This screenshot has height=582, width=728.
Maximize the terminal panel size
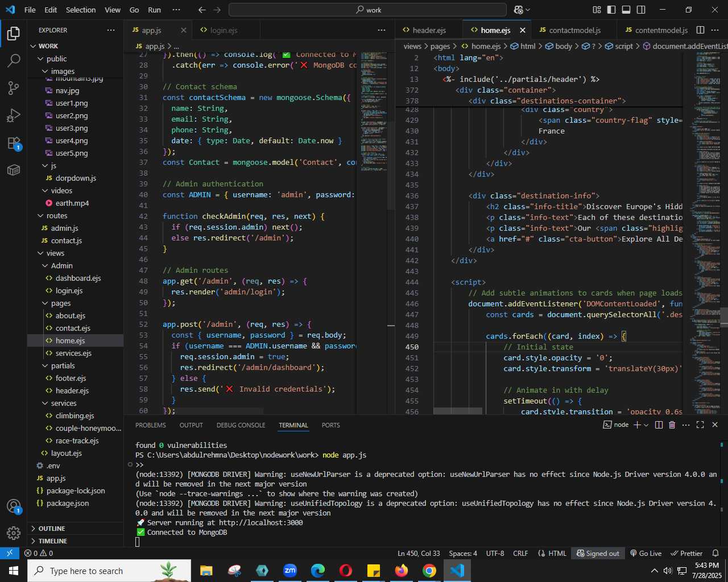pos(700,425)
